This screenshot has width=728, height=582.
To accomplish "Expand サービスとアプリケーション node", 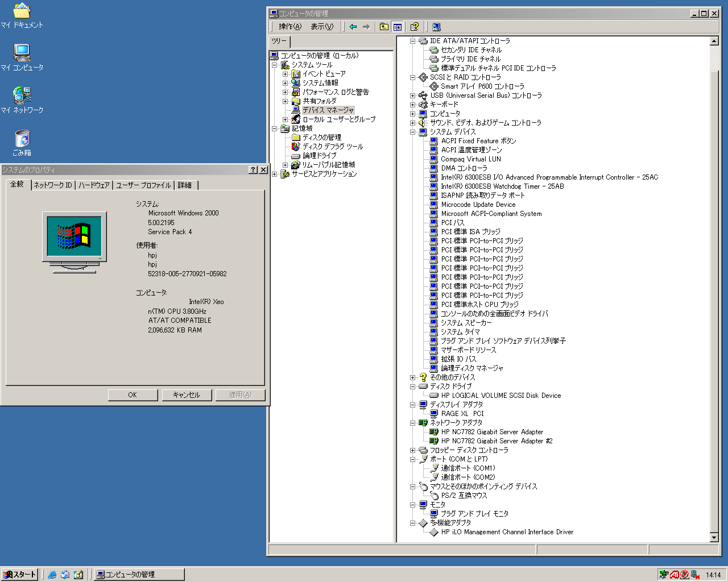I will 275,174.
